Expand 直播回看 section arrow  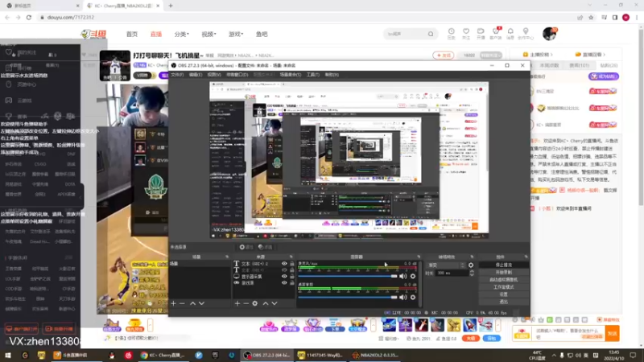click(x=605, y=55)
